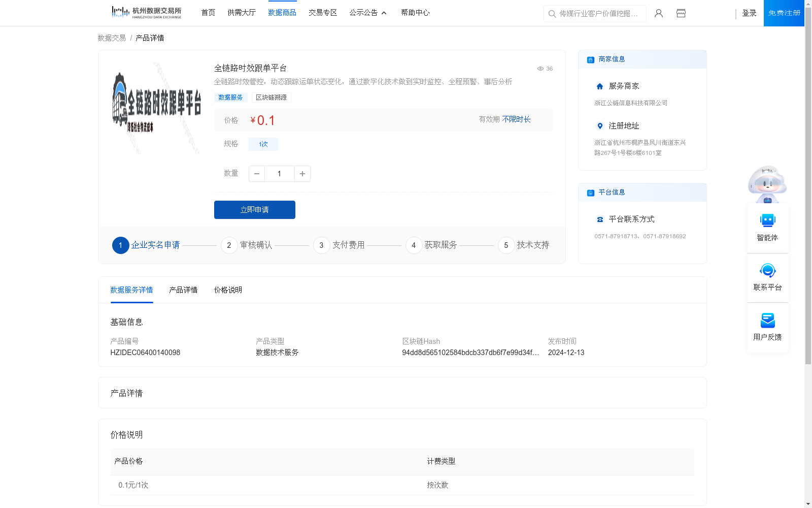The image size is (812, 508).
Task: Click the 免费注册 button
Action: 784,13
